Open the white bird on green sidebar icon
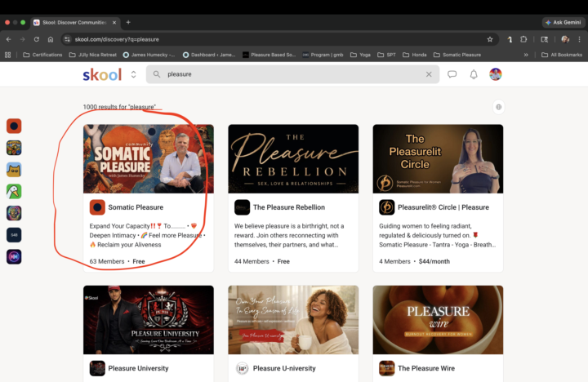 coord(14,191)
